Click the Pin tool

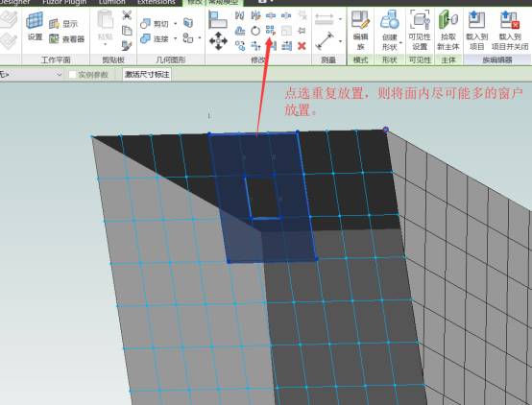tap(302, 31)
